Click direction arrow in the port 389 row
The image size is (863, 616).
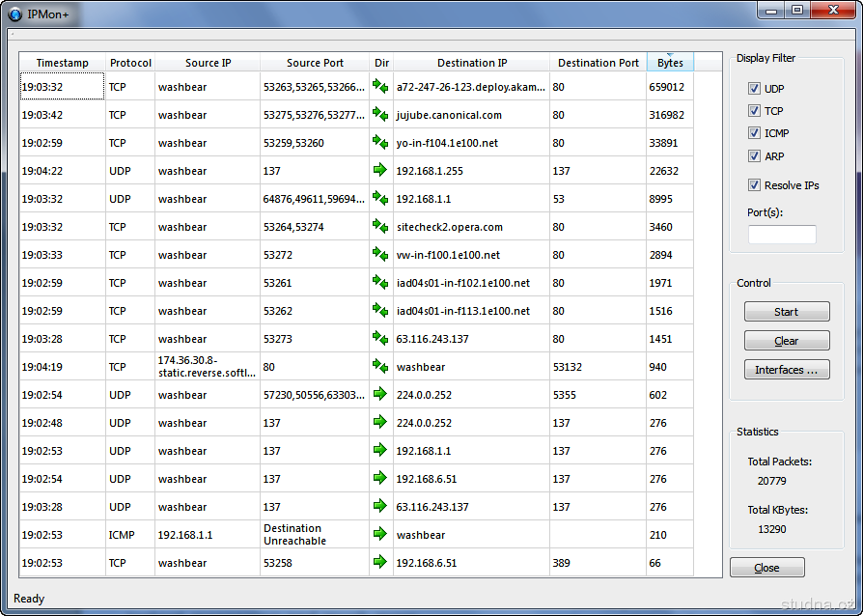click(380, 562)
